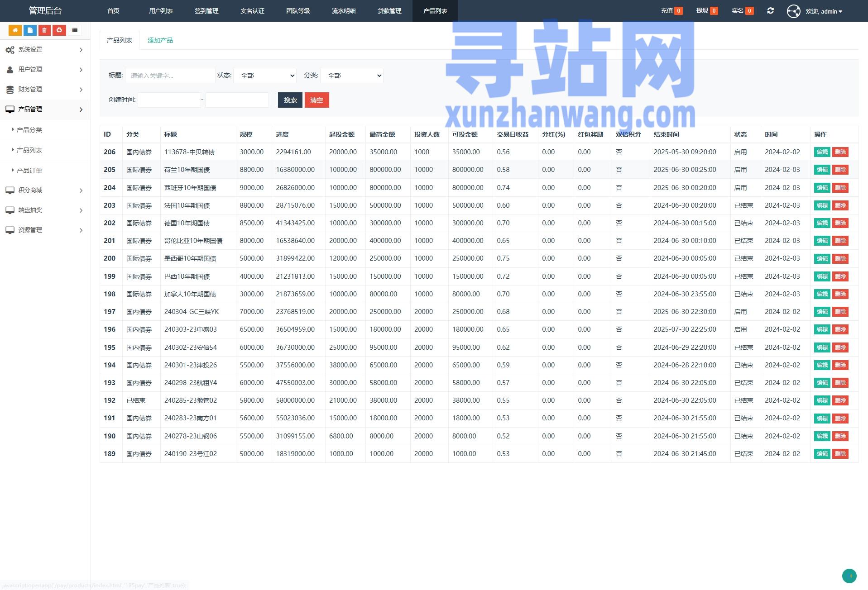Open 实名认证 in top navigation

(252, 11)
